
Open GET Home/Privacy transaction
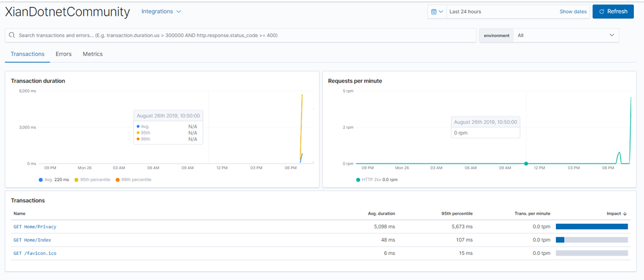click(35, 227)
